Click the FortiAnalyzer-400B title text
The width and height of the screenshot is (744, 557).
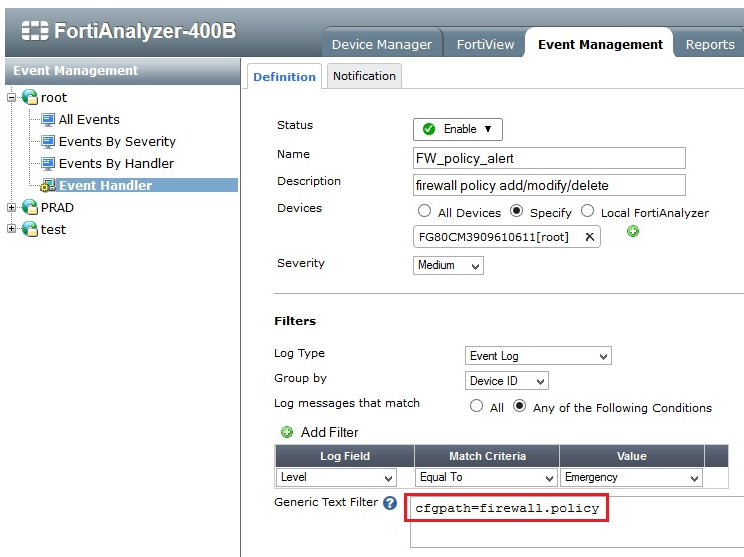pyautogui.click(x=145, y=31)
